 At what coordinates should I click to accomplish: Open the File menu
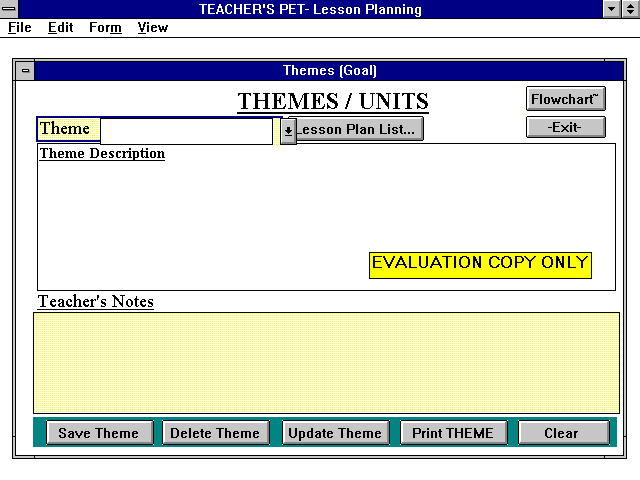(x=20, y=28)
